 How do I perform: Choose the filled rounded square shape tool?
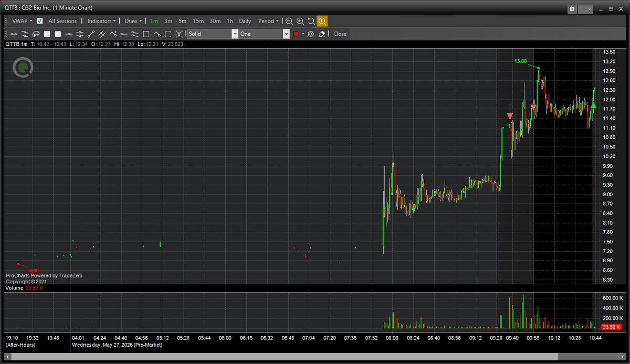click(x=58, y=34)
